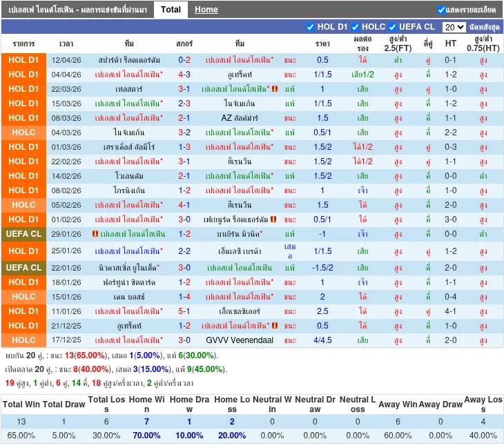This screenshot has width=504, height=448.
Task: Click red card icon in 29/01/26 UEFA CL row
Action: click(95, 235)
